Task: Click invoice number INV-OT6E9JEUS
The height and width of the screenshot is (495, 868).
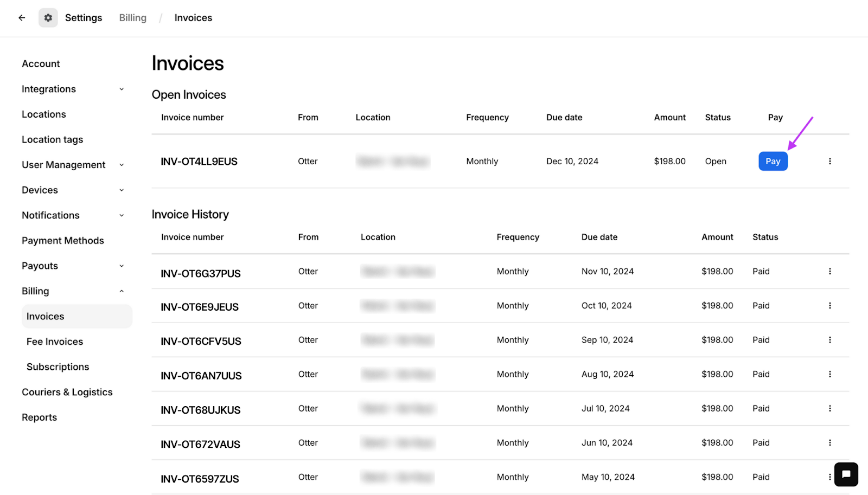Action: click(200, 307)
